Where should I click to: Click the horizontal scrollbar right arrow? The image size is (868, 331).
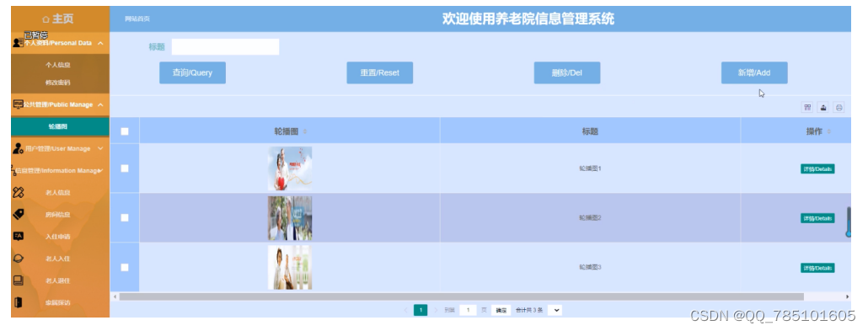(848, 296)
